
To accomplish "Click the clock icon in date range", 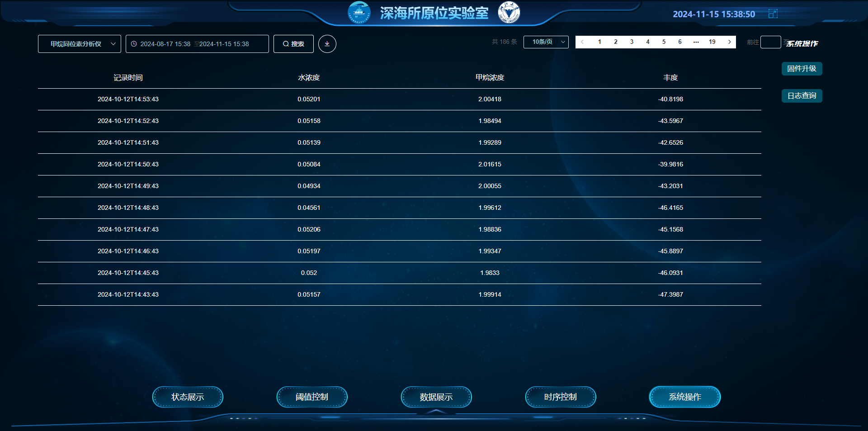I will [134, 44].
